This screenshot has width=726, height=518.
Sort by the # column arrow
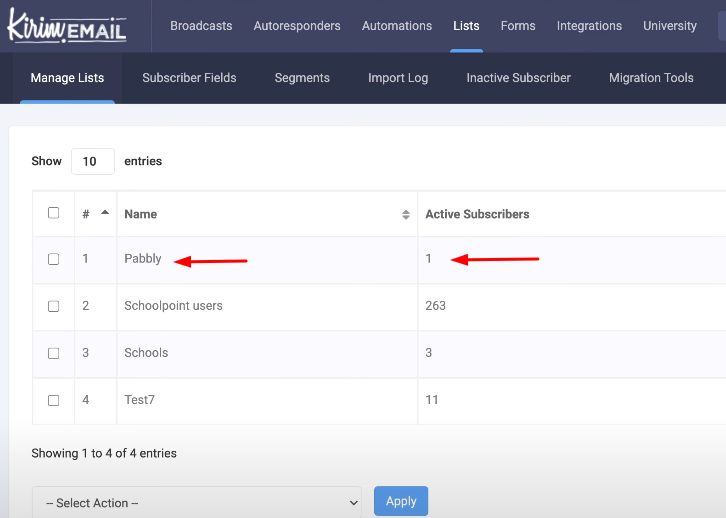pos(105,213)
